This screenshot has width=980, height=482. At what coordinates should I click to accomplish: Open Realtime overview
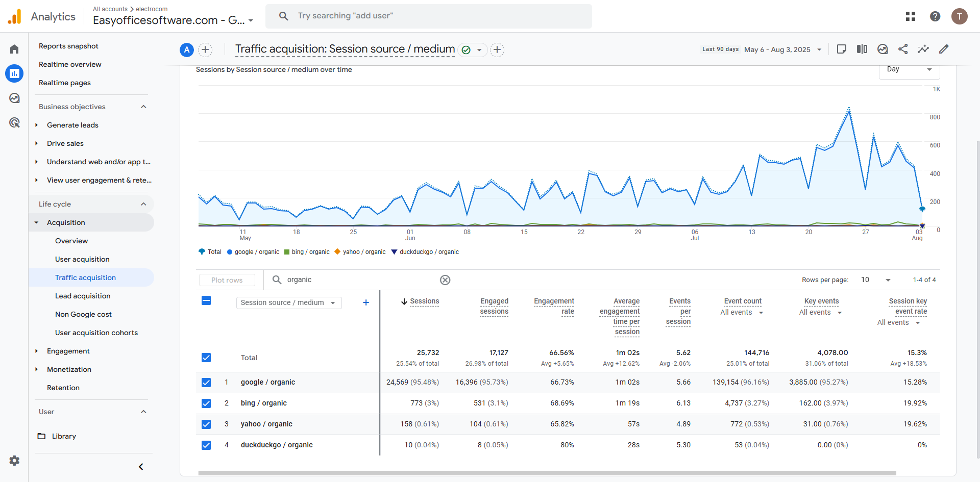(x=70, y=64)
